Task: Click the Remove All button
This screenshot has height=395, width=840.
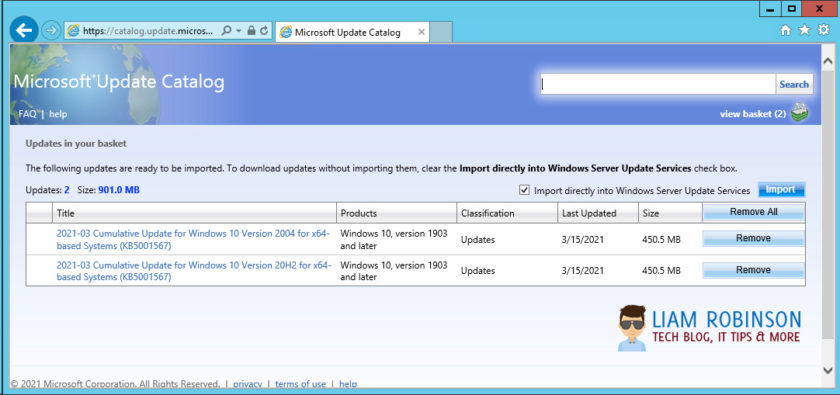Action: coord(753,212)
